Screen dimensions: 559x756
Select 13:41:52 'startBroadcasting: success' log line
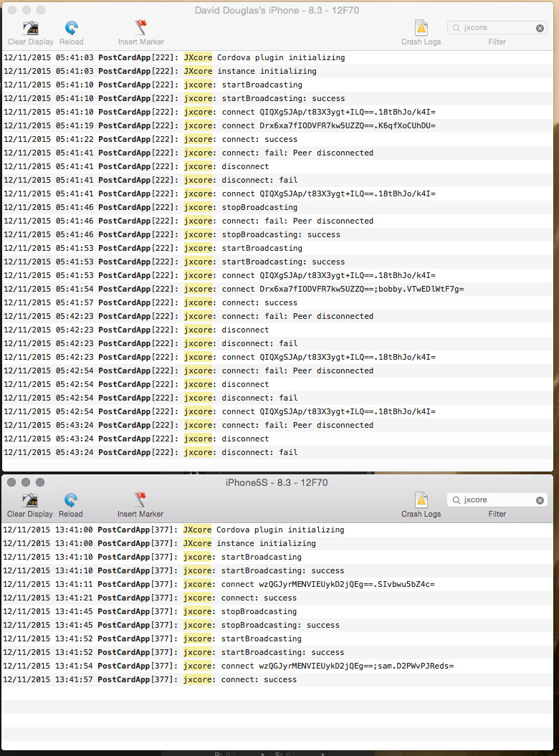coord(277,652)
